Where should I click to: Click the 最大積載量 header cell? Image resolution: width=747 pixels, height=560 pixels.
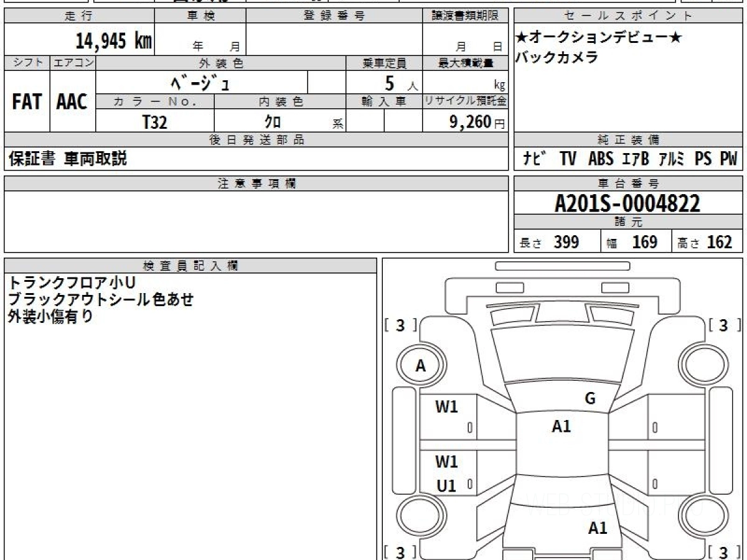click(465, 63)
